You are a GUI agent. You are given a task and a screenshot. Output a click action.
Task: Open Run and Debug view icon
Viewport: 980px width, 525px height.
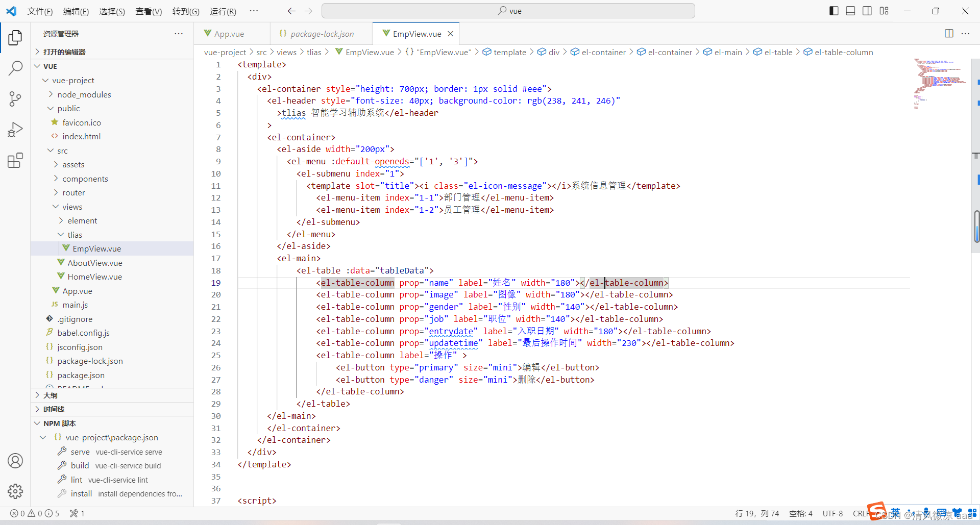pos(15,130)
